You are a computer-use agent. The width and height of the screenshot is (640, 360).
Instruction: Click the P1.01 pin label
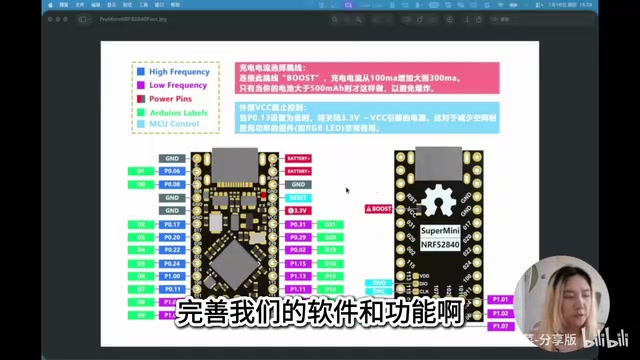point(500,300)
